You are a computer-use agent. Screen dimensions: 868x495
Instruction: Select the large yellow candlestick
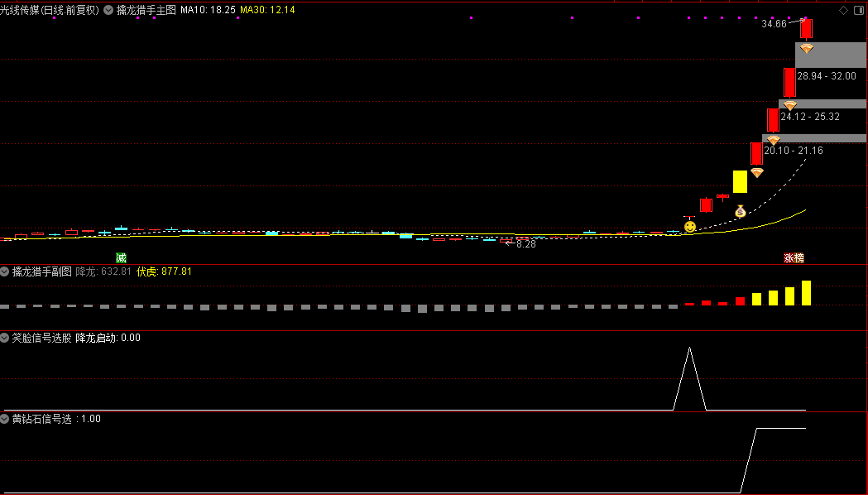[740, 181]
